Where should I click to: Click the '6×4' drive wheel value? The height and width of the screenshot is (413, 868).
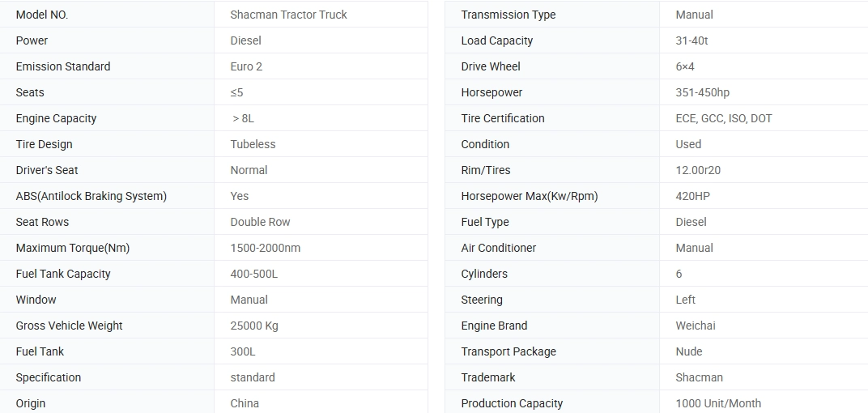point(685,66)
